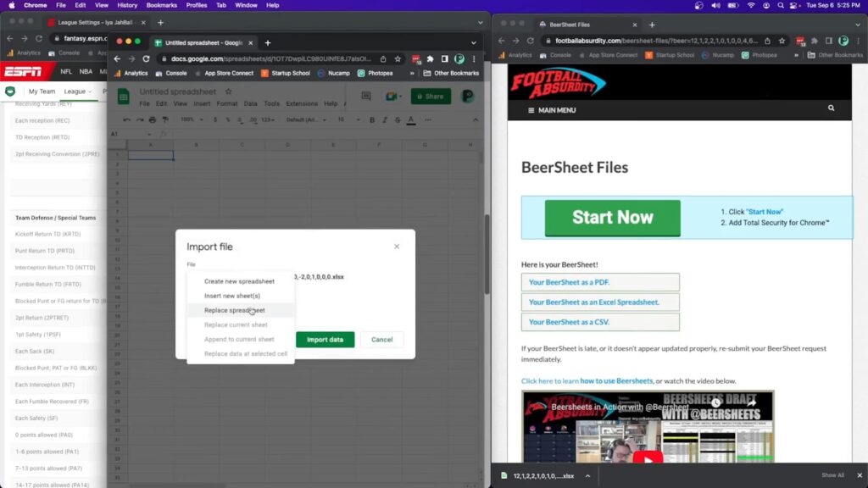Click Show All downloads
Viewport: 868px width, 488px height.
point(832,475)
